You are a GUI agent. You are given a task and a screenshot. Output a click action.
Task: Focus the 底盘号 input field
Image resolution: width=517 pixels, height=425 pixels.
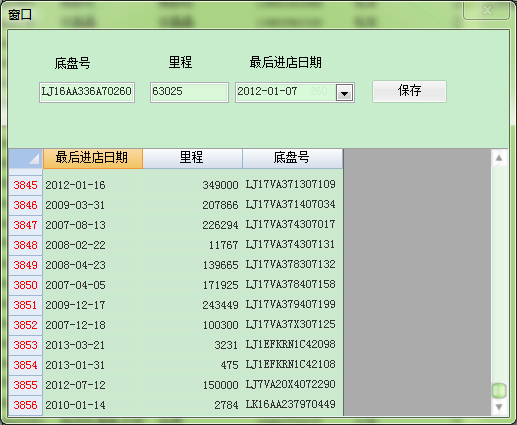click(x=87, y=92)
